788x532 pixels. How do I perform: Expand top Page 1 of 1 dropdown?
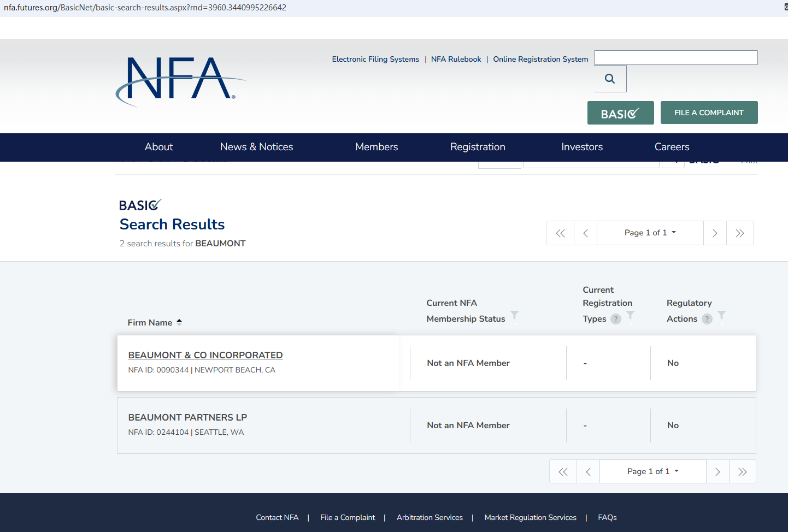[650, 233]
